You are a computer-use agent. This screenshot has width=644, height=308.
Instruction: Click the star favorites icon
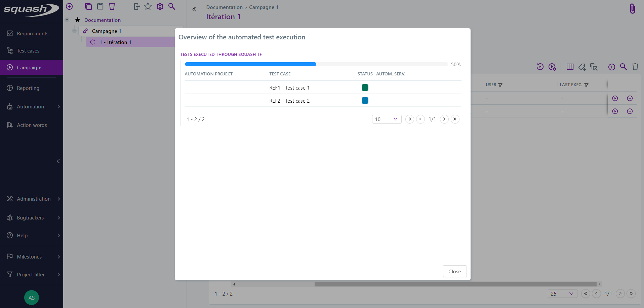(148, 6)
